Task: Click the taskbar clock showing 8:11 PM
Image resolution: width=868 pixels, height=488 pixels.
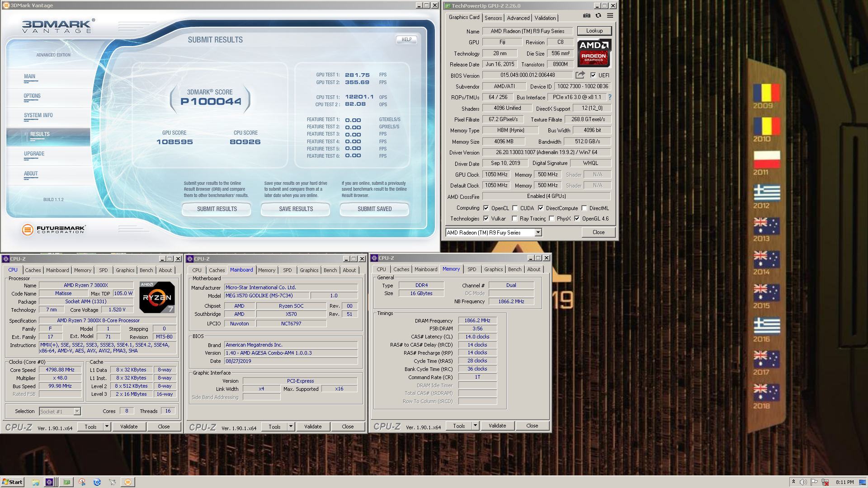Action: tap(844, 482)
